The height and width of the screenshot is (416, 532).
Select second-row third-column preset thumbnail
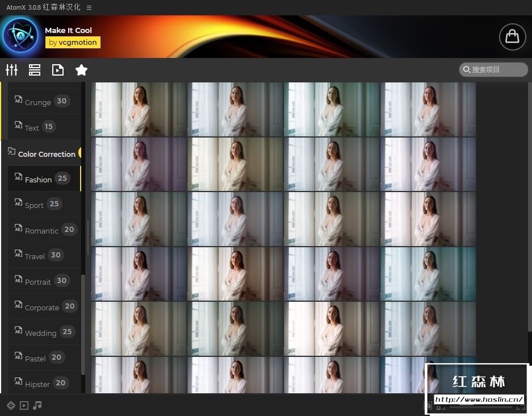[332, 164]
